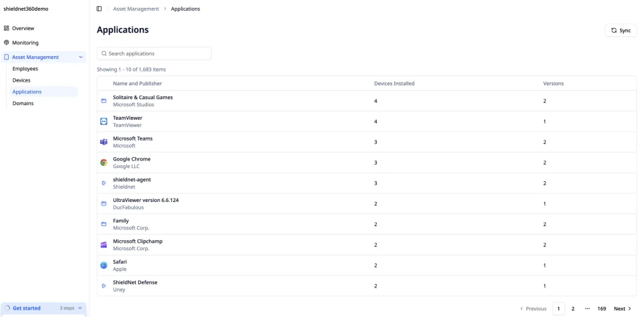Click the Search applications field
The height and width of the screenshot is (317, 644).
(x=154, y=54)
